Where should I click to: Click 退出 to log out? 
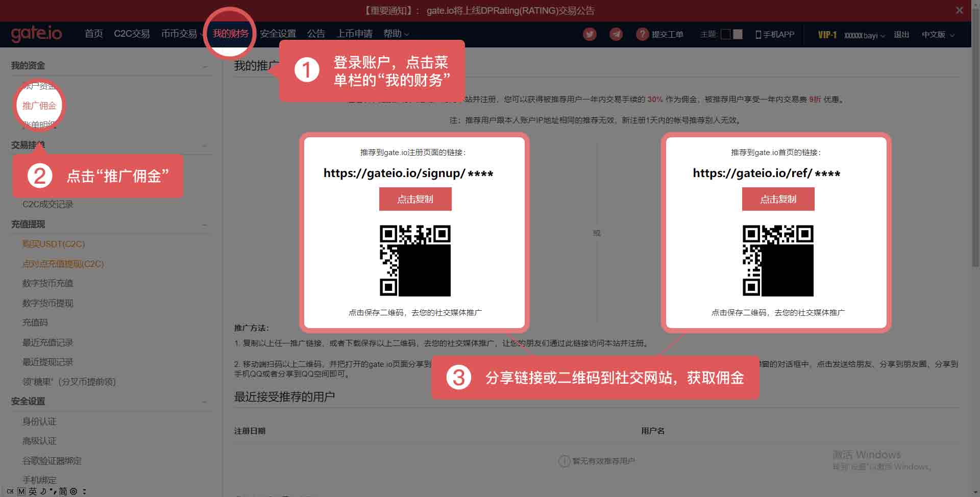[901, 35]
